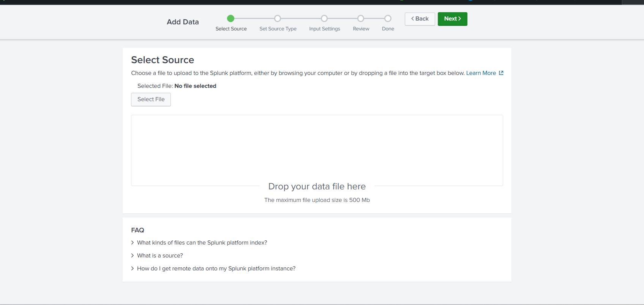
Task: Select the 'Set Source Type' step label
Action: (278, 29)
